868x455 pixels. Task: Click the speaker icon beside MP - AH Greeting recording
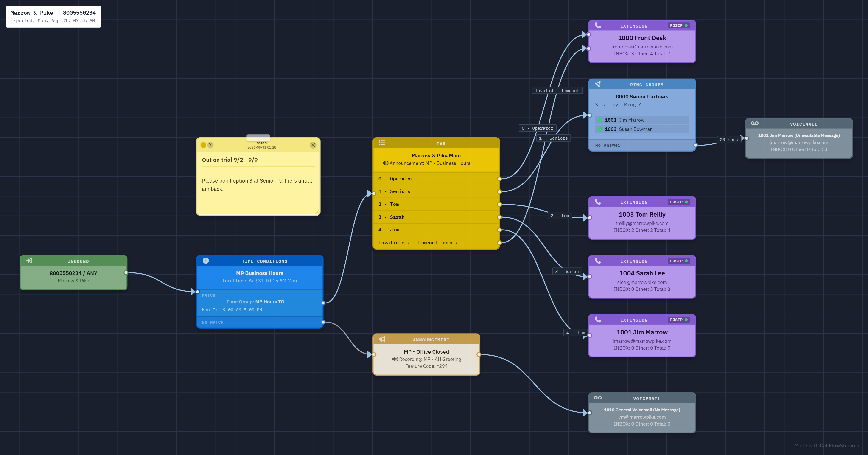pyautogui.click(x=395, y=359)
